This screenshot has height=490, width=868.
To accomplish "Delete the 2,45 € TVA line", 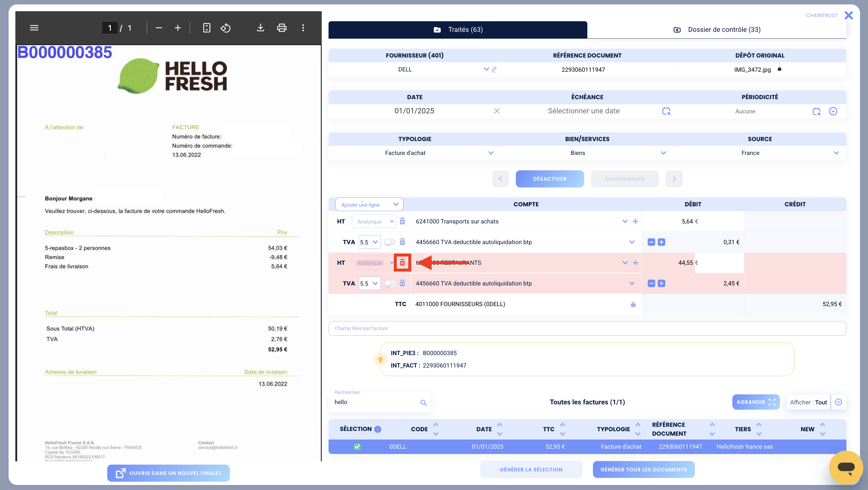I will pos(402,283).
